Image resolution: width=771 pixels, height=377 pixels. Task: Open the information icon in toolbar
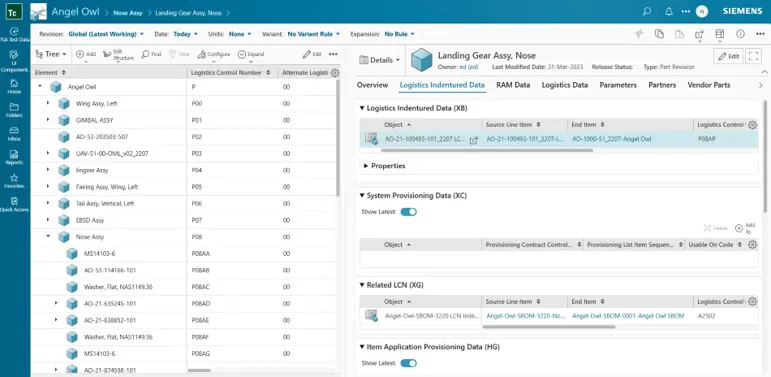[740, 33]
